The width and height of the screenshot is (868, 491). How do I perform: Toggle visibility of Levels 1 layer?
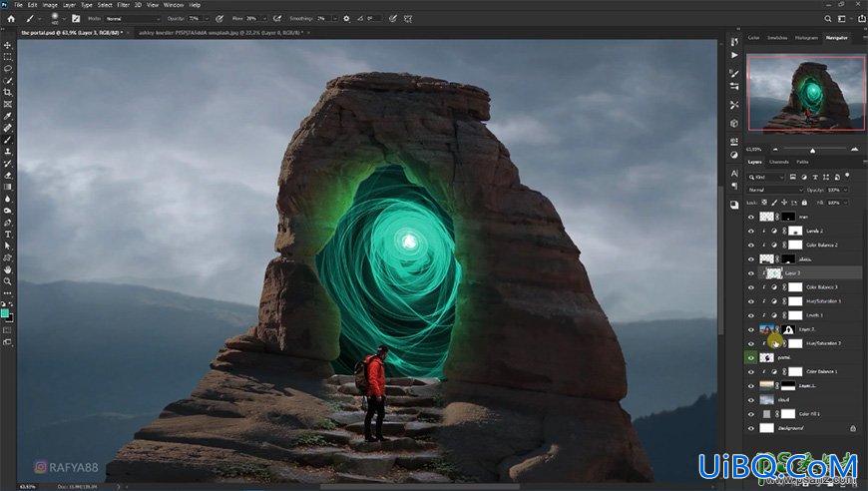751,315
